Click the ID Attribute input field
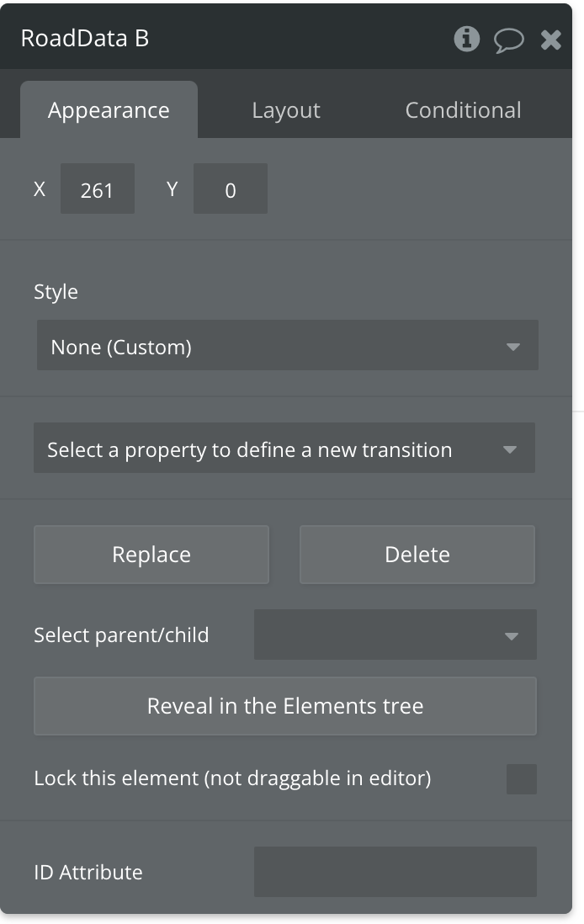 coord(395,872)
